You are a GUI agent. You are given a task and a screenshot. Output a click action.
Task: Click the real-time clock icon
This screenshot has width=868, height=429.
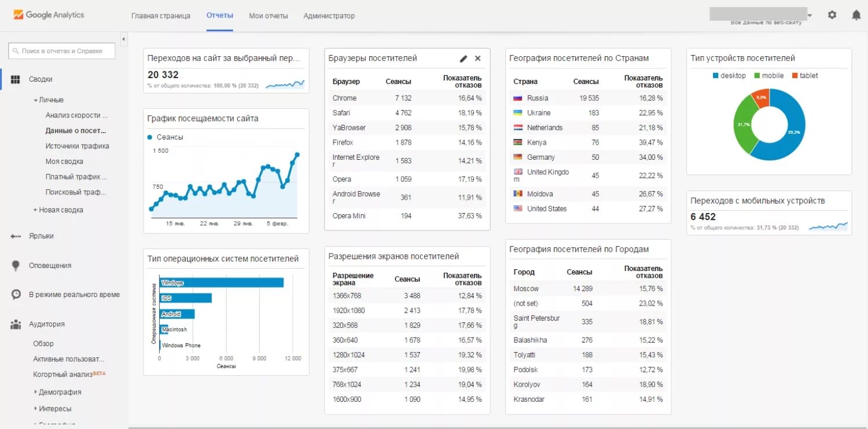[16, 295]
